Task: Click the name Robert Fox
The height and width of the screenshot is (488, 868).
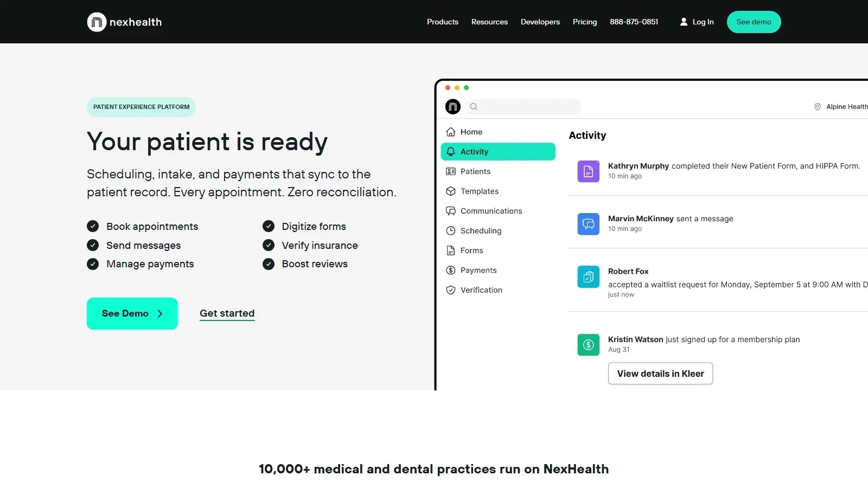Action: [x=628, y=271]
